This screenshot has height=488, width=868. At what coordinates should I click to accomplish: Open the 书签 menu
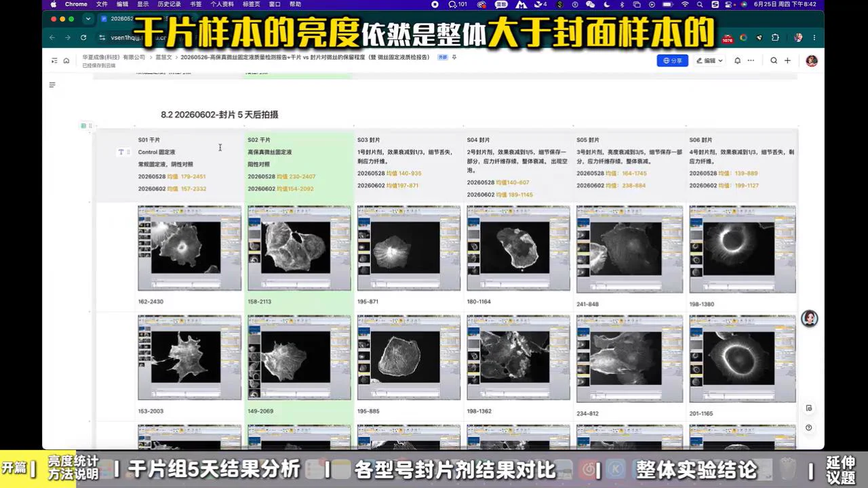(x=195, y=4)
